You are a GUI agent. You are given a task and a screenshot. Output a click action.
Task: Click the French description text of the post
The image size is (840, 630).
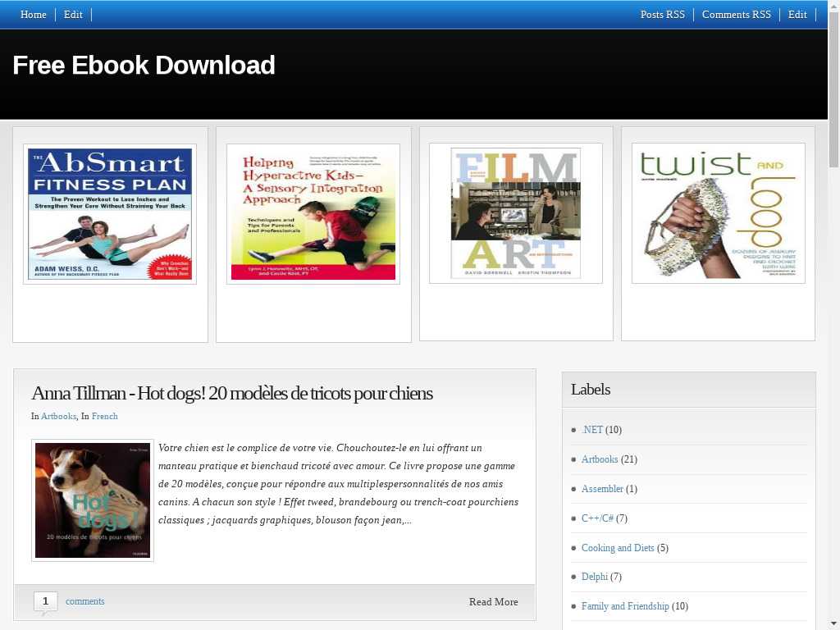point(339,484)
